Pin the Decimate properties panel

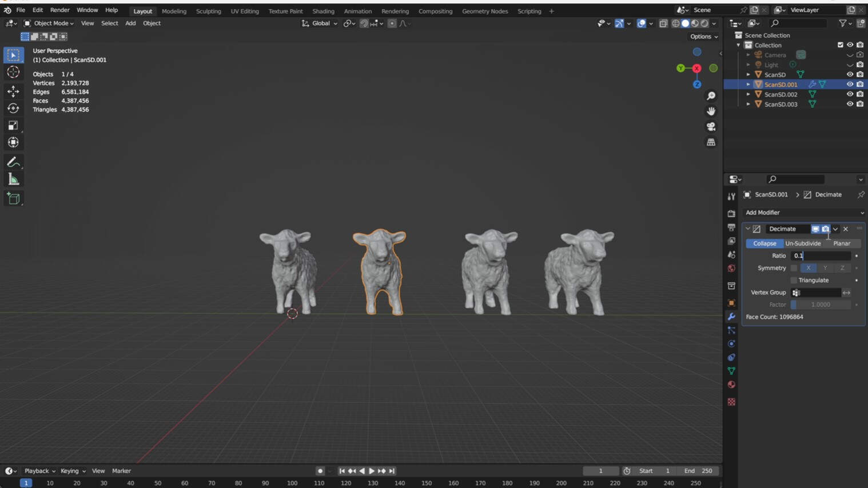[861, 195]
